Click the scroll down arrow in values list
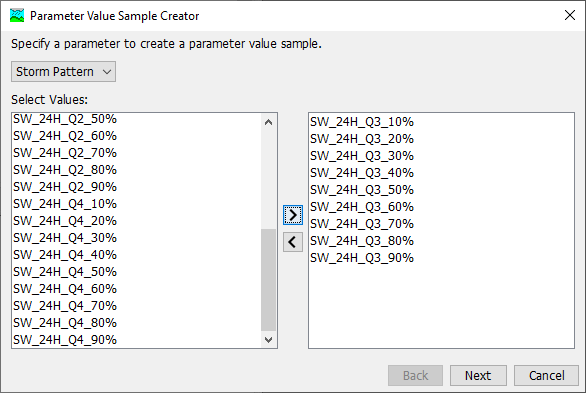 click(268, 339)
